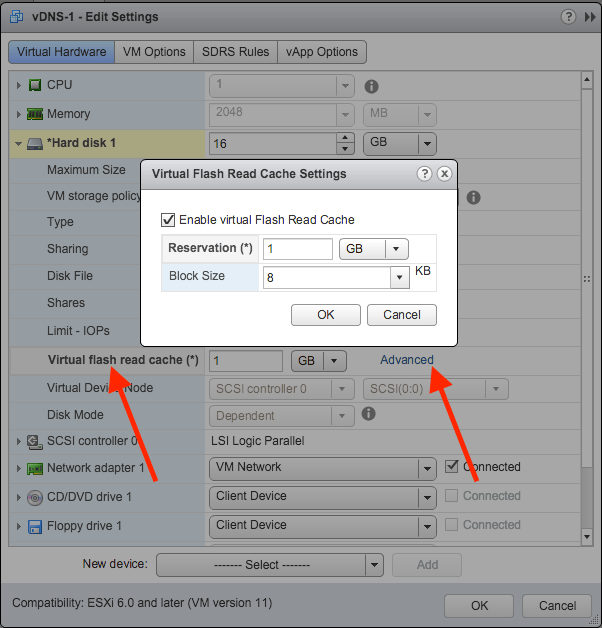Open the SCSI controller 0 device node dropdown
This screenshot has height=628, width=602.
[282, 389]
